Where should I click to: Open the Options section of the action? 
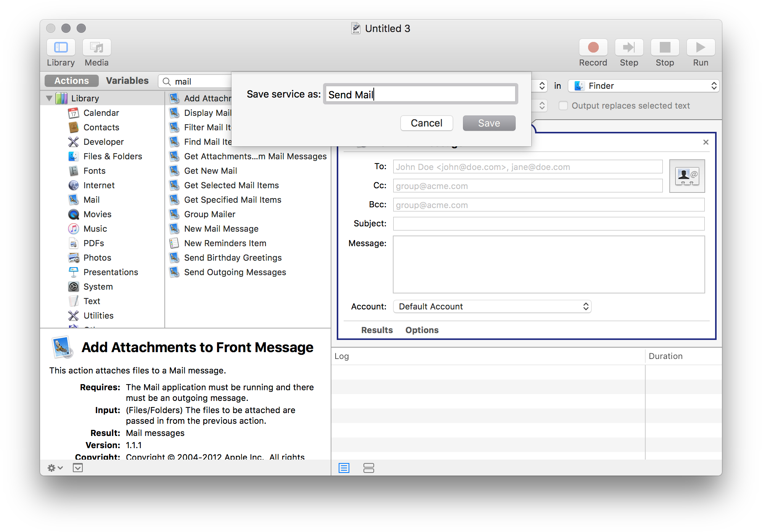tap(422, 330)
